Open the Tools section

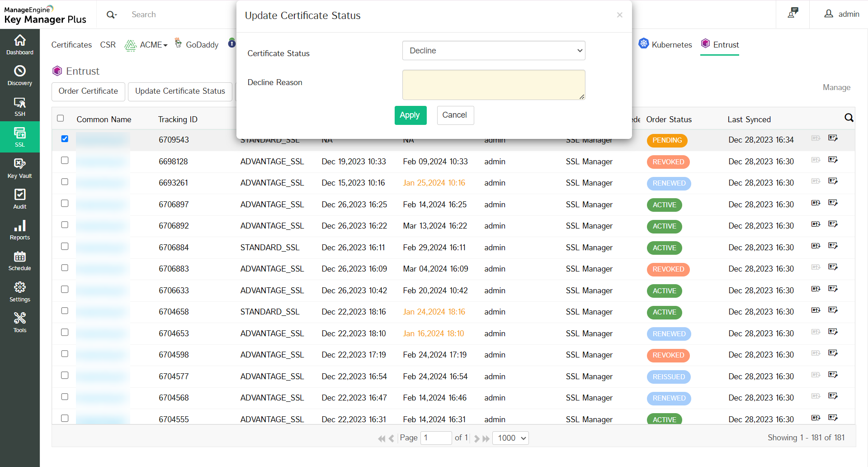(20, 322)
